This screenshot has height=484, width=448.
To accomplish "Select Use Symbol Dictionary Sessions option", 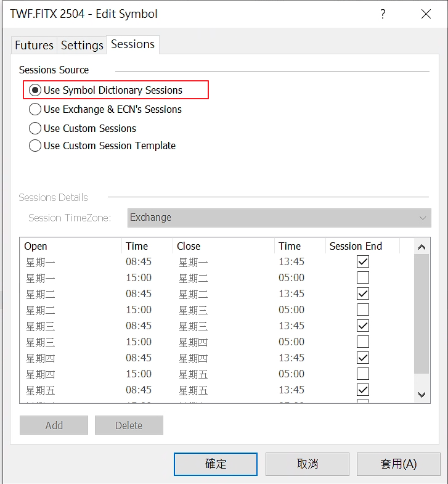I will pos(36,90).
